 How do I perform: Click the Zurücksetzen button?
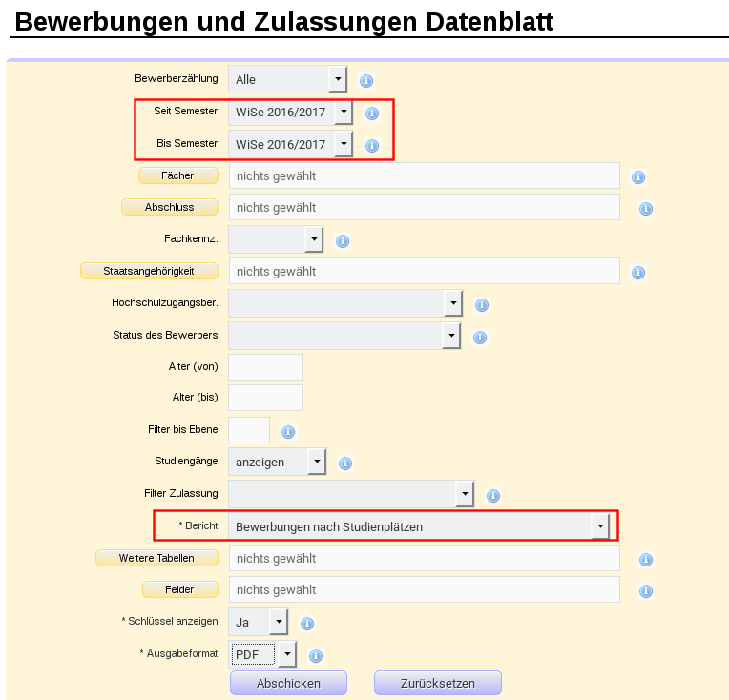click(x=437, y=683)
